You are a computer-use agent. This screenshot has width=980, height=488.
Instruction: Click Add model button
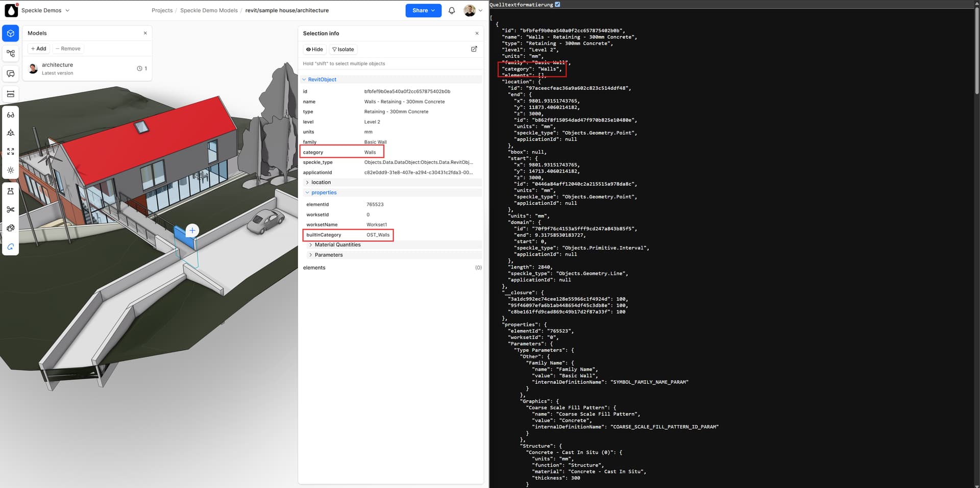38,49
